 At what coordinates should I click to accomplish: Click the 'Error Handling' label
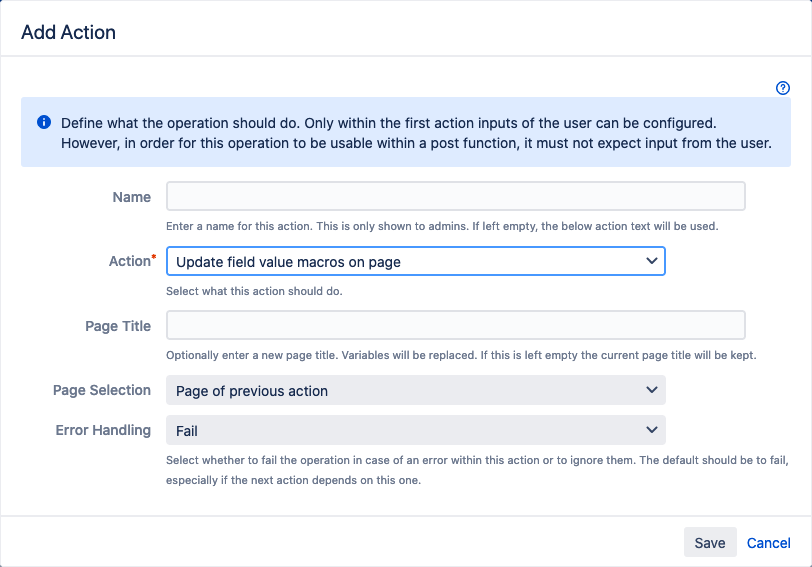tap(103, 430)
